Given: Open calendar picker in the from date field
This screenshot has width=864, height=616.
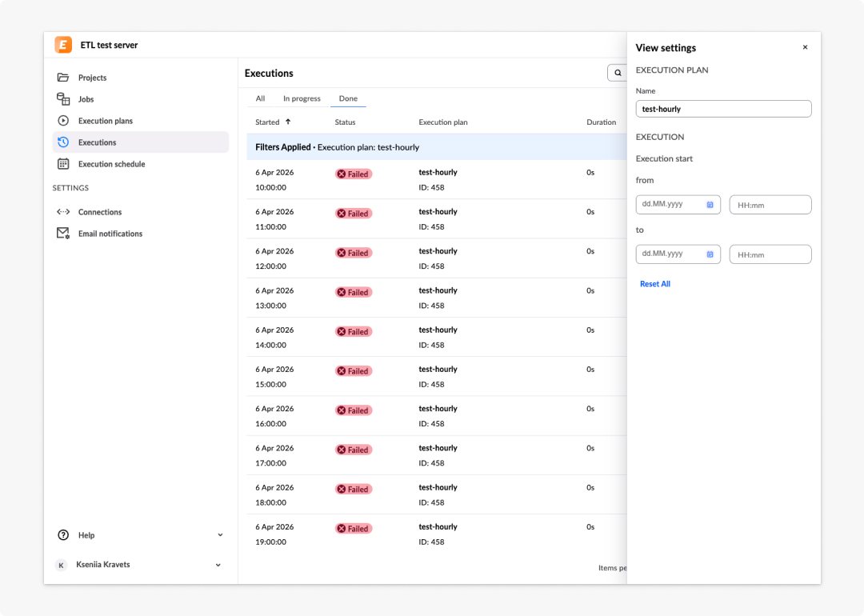Looking at the screenshot, I should point(710,205).
